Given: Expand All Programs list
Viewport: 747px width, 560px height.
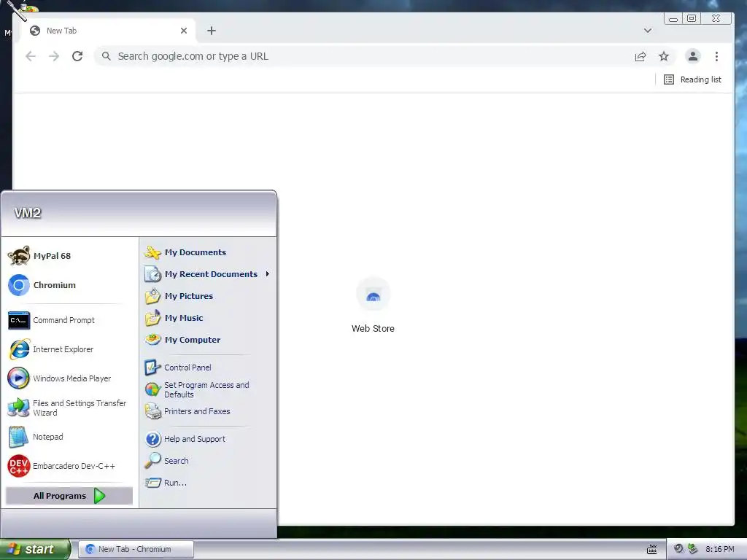Looking at the screenshot, I should click(x=69, y=496).
